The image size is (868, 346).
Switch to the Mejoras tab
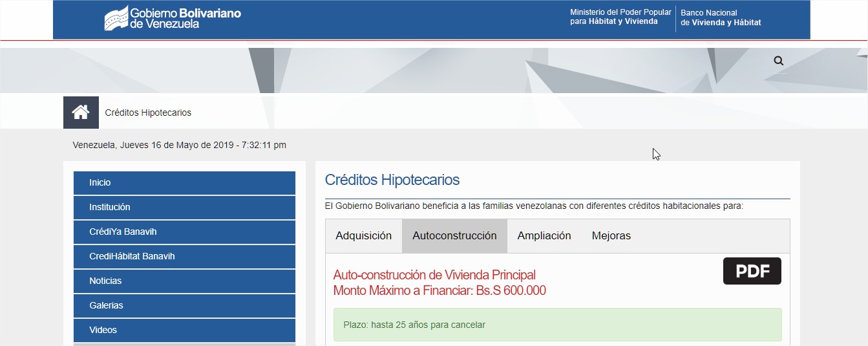(611, 236)
